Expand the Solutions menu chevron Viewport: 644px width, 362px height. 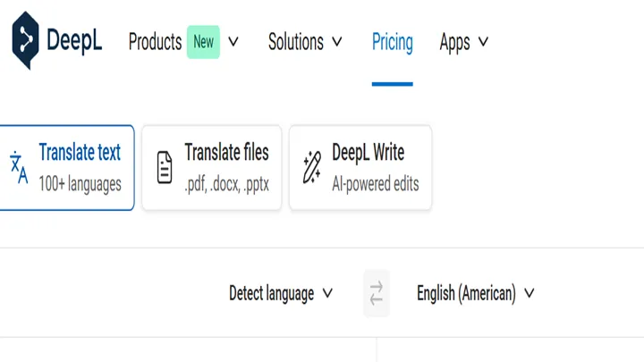point(337,42)
